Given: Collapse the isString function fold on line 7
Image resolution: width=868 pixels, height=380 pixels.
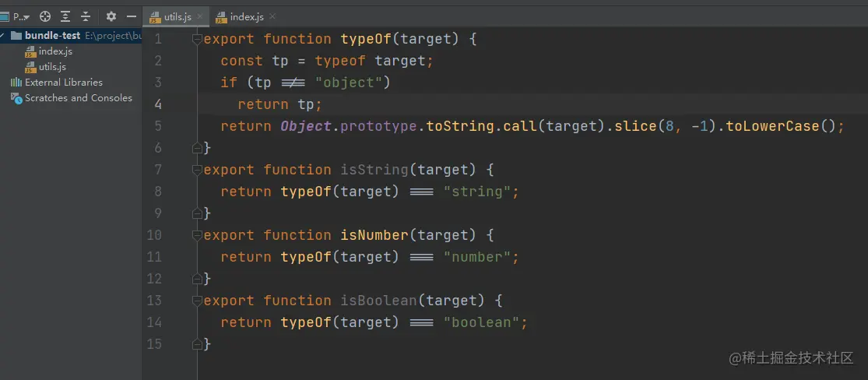Looking at the screenshot, I should (x=196, y=170).
